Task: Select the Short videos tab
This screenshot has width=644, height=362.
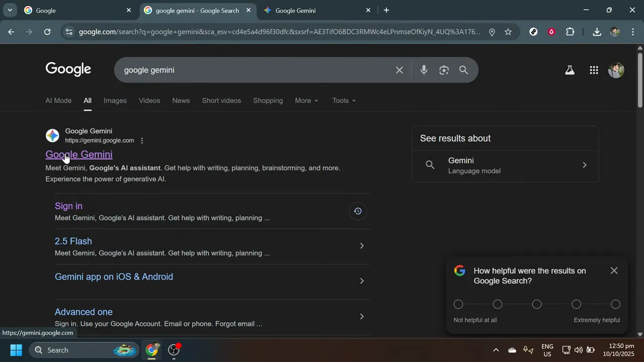Action: pos(221,101)
